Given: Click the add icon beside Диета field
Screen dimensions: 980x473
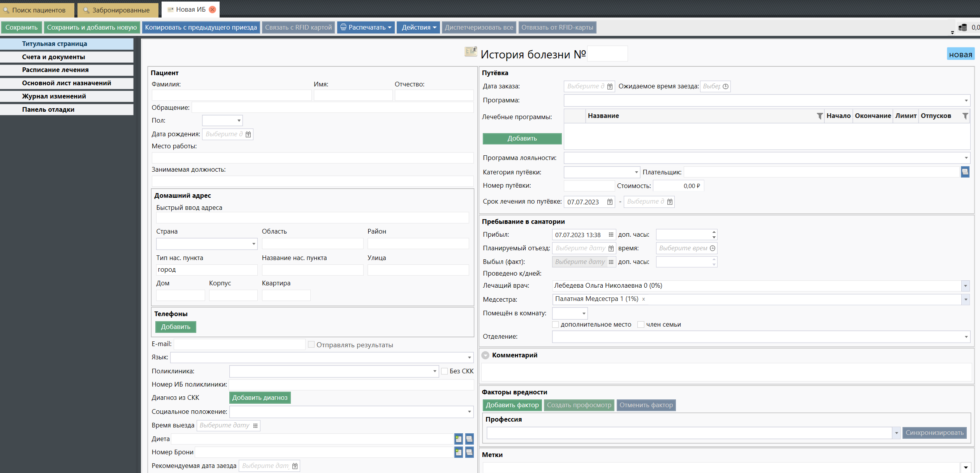Looking at the screenshot, I should (x=458, y=439).
